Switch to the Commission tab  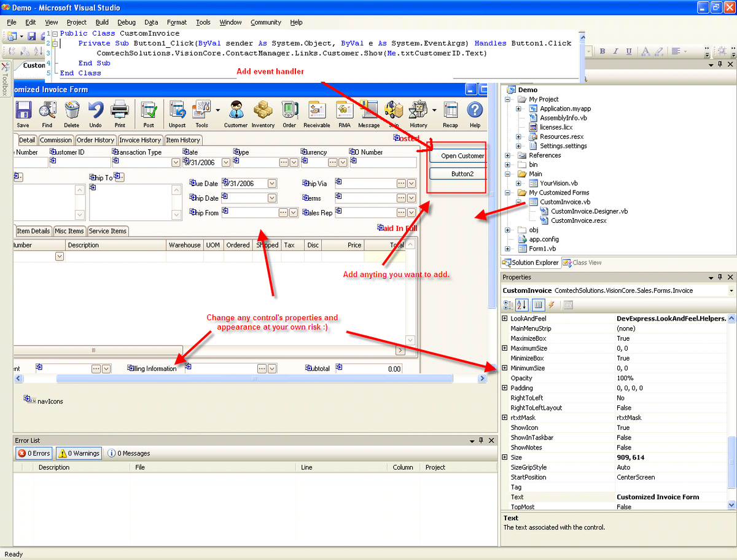coord(56,140)
